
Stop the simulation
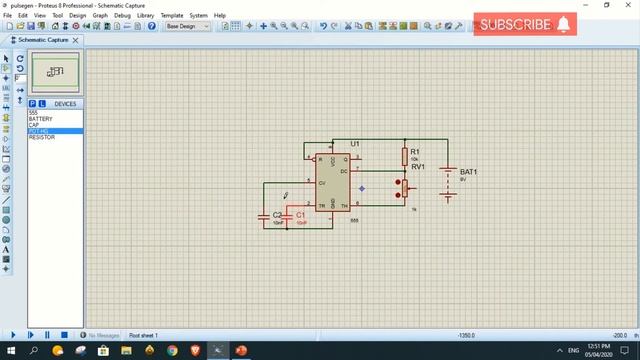[64, 335]
